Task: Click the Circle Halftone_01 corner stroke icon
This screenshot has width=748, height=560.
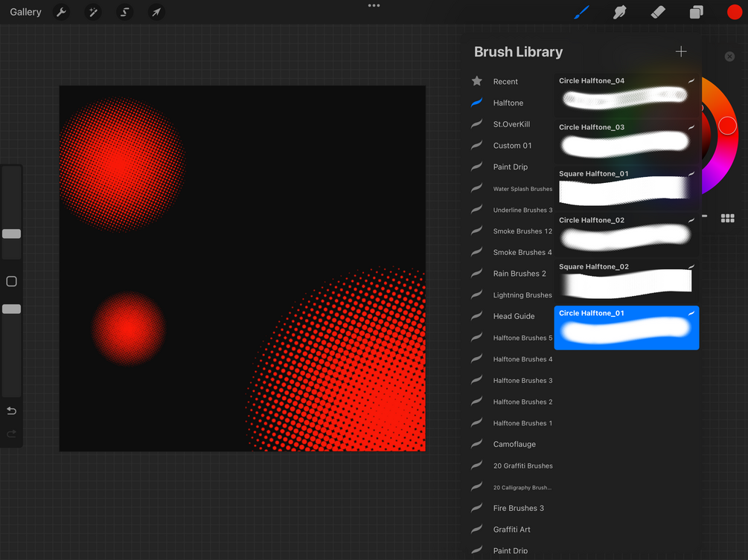Action: pos(691,313)
